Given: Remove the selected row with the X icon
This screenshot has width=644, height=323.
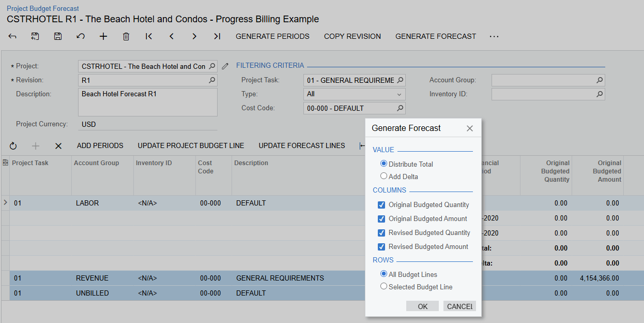Looking at the screenshot, I should point(58,146).
